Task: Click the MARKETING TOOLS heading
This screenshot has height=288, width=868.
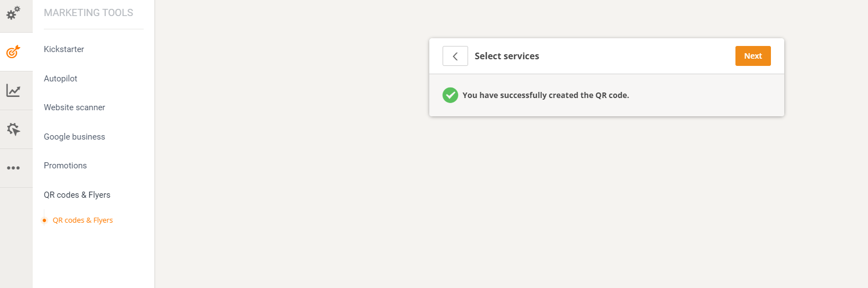Action: 88,13
